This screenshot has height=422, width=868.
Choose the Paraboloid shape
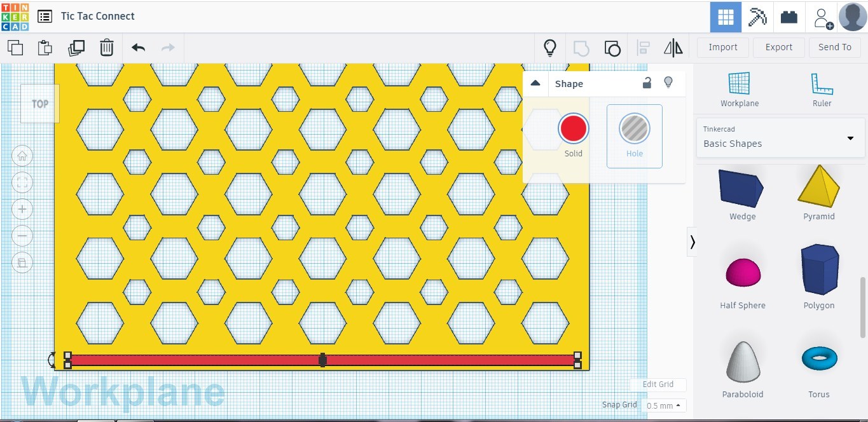point(742,369)
